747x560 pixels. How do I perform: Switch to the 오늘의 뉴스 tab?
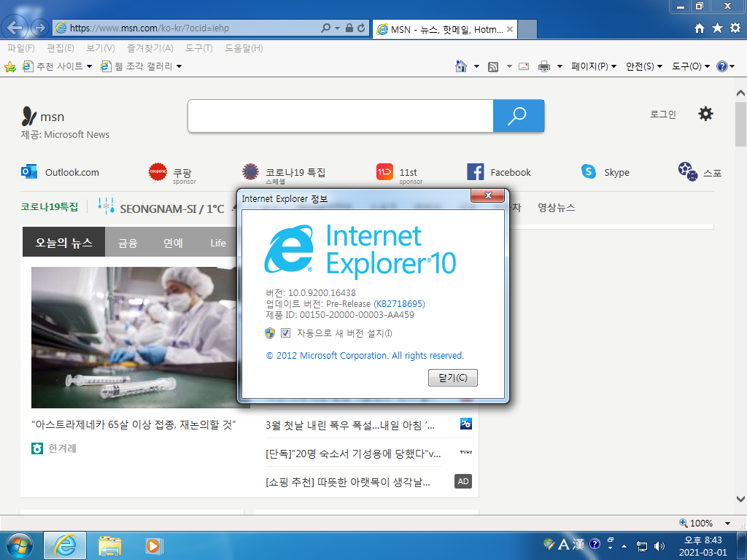point(63,242)
